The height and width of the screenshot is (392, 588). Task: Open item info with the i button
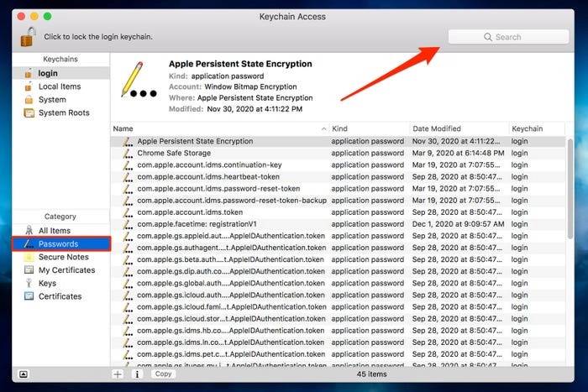137,374
